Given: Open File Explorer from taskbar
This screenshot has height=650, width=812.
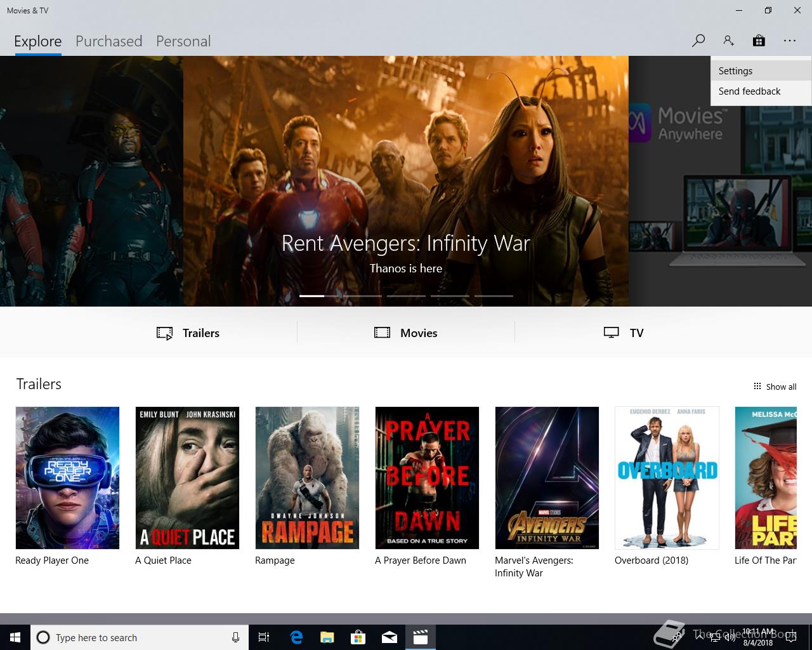Looking at the screenshot, I should [x=327, y=637].
